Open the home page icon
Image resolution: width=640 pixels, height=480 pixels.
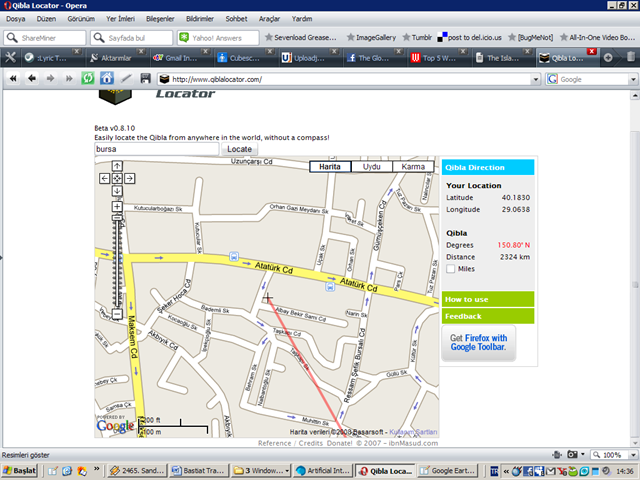(x=107, y=78)
